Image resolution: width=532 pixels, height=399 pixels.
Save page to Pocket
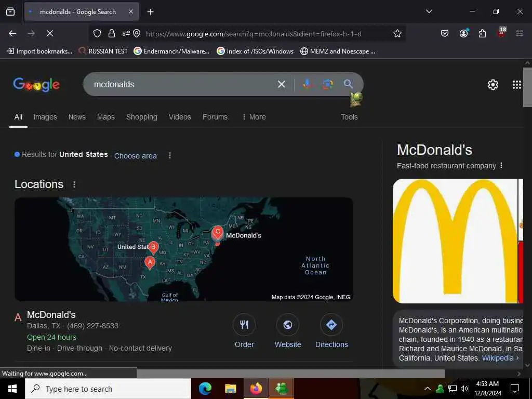pos(445,33)
